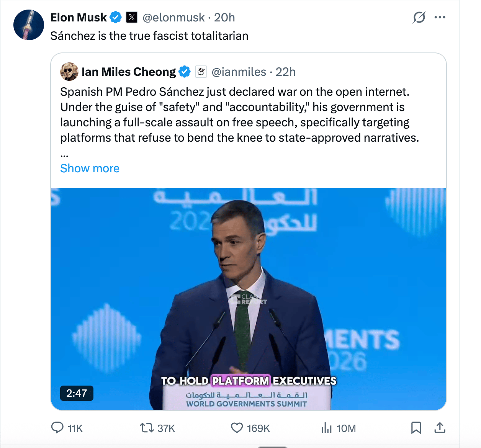Click the reply comment icon
This screenshot has height=448, width=481.
coord(57,427)
